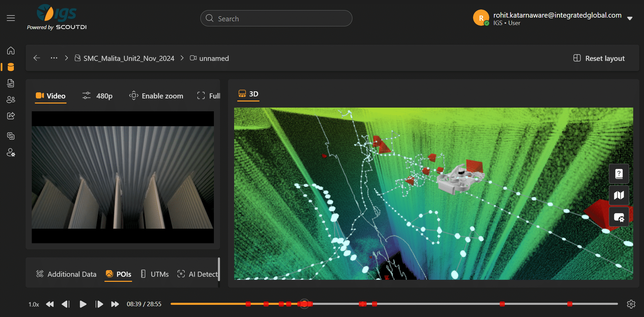Screen dimensions: 644x317
Task: Expand the breadcrumb ellipsis
Action: click(x=54, y=58)
